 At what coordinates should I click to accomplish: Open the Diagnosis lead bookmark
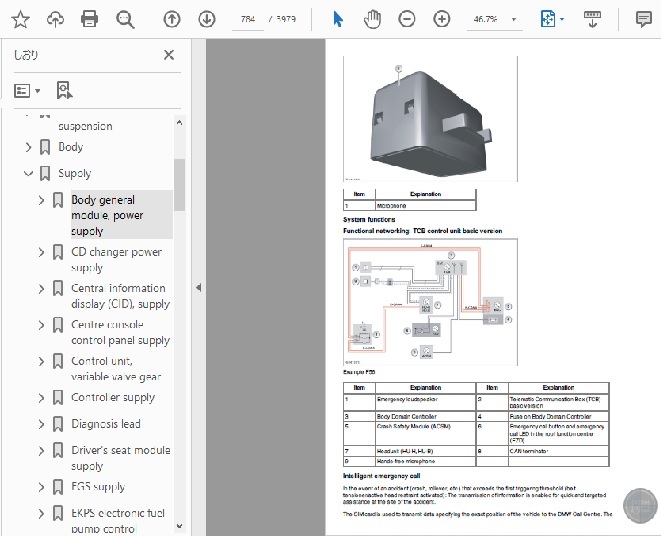coord(106,424)
